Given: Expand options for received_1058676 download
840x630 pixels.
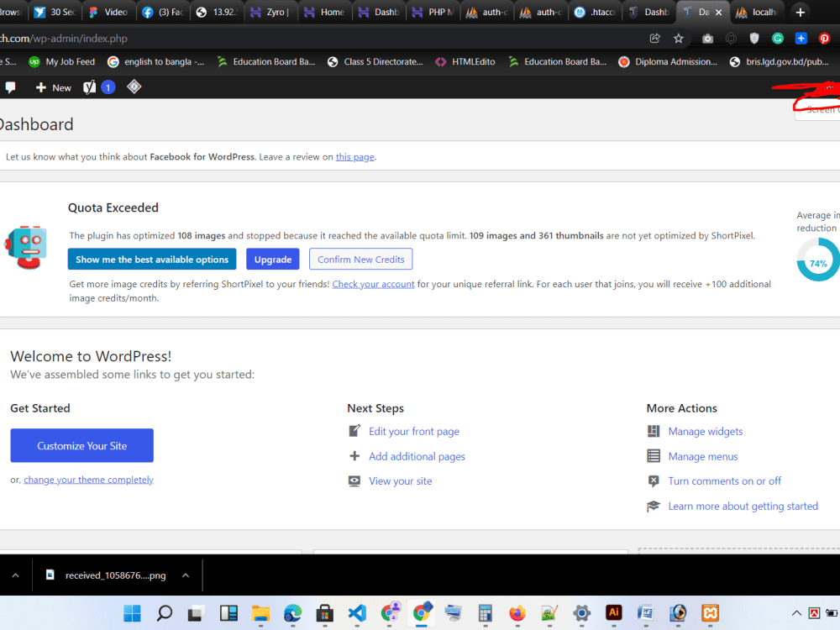Looking at the screenshot, I should pos(186,575).
